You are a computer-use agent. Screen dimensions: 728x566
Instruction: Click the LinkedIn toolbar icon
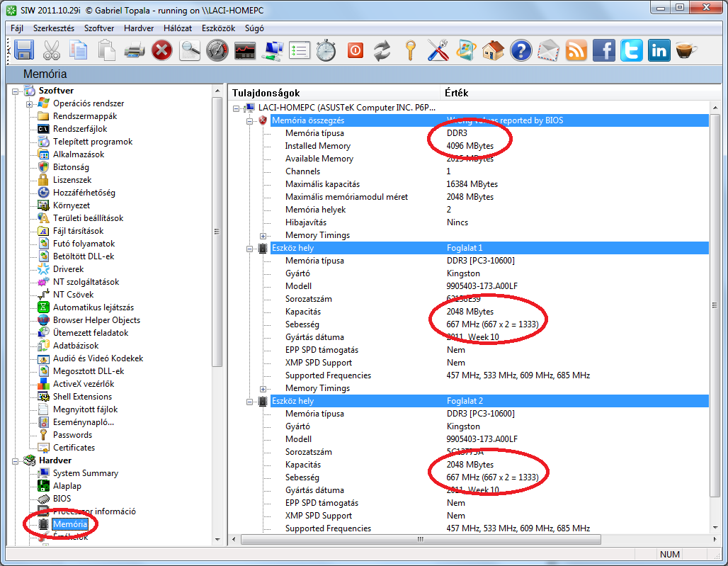pos(659,50)
